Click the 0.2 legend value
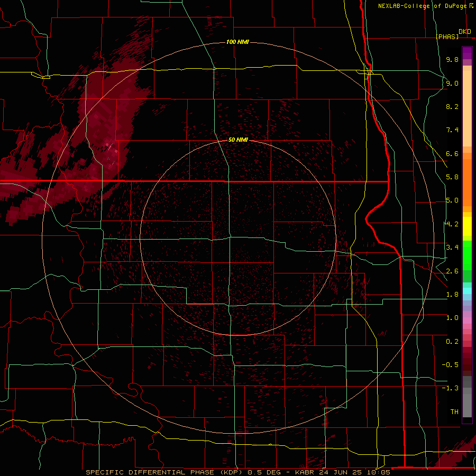 (x=452, y=342)
